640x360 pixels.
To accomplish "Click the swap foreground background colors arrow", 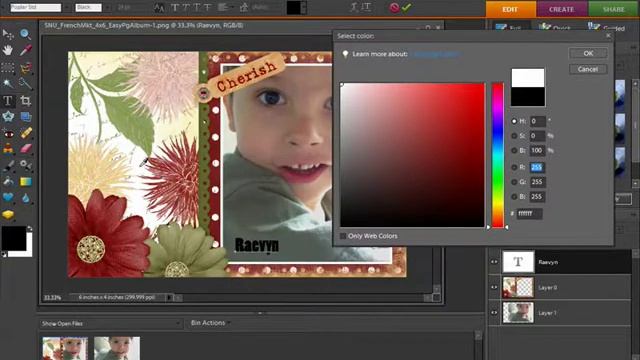I will click(x=29, y=229).
